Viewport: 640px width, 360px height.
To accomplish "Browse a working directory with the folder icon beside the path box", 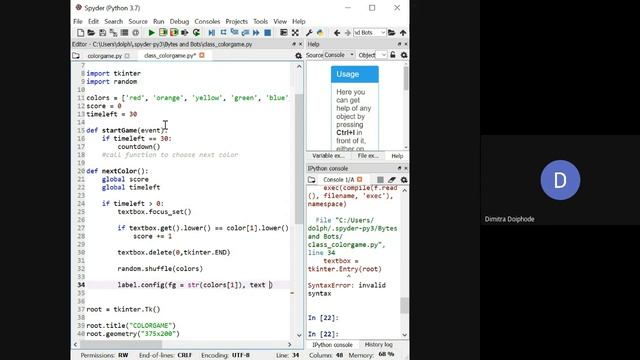I will point(391,33).
